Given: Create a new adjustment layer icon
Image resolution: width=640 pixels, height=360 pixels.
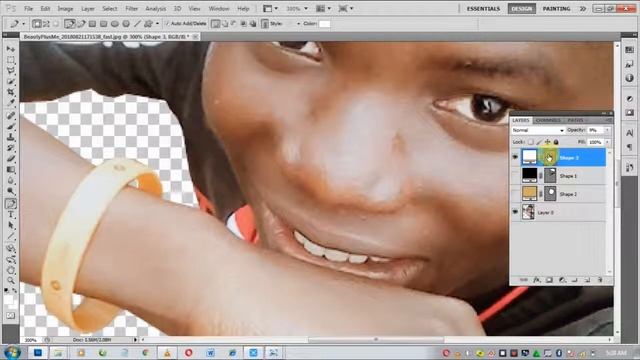Looking at the screenshot, I should [x=562, y=280].
